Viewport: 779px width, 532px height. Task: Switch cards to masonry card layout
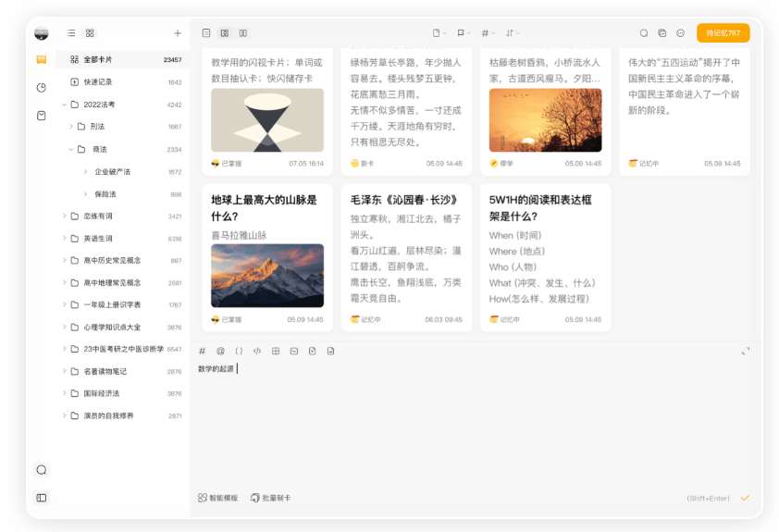coord(225,33)
